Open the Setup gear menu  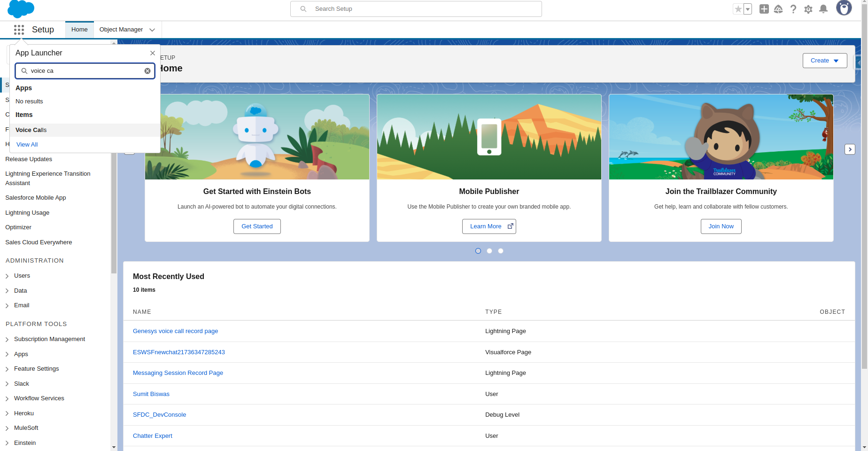[x=808, y=9]
